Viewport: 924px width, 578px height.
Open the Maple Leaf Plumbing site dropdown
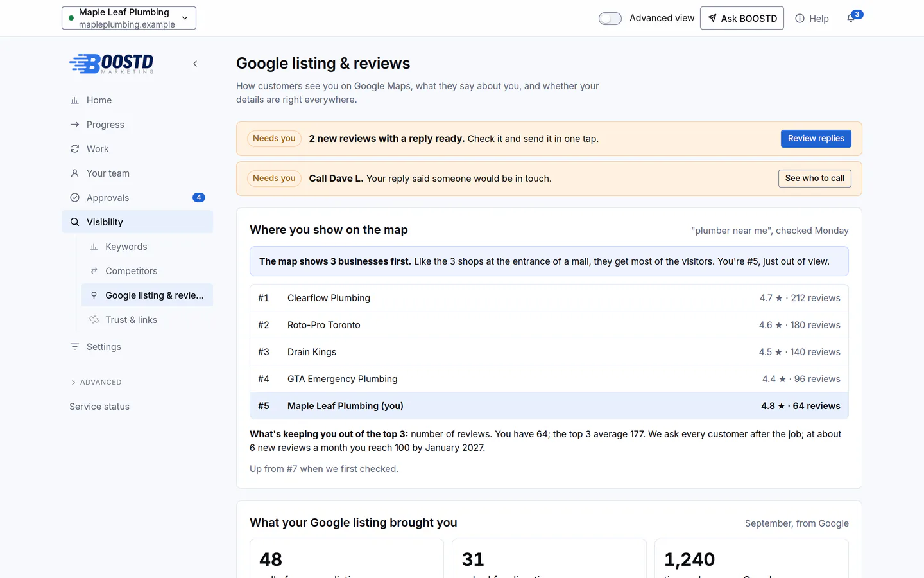(x=129, y=18)
